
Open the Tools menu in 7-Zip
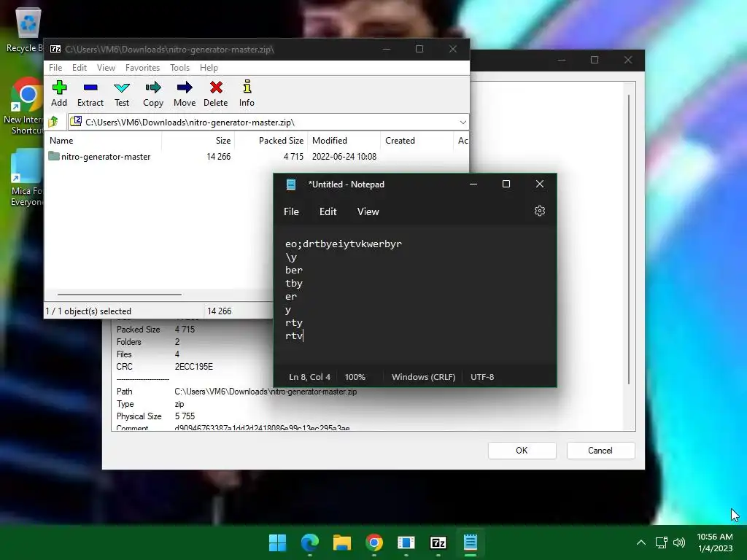coord(179,68)
